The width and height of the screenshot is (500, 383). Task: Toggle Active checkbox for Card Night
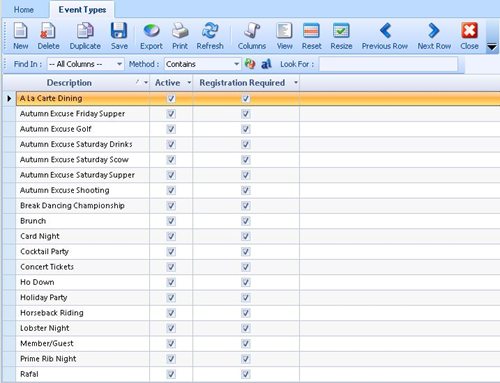[x=171, y=237]
